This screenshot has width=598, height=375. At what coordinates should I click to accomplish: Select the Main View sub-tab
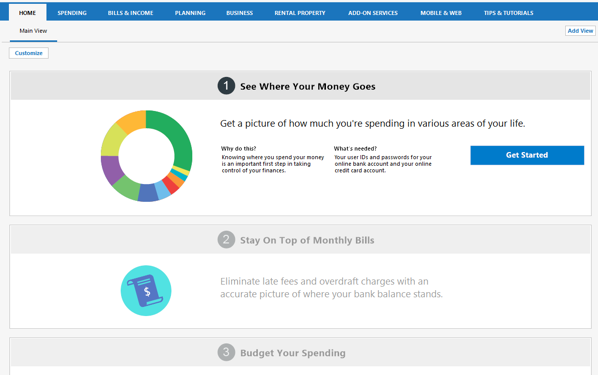click(33, 31)
